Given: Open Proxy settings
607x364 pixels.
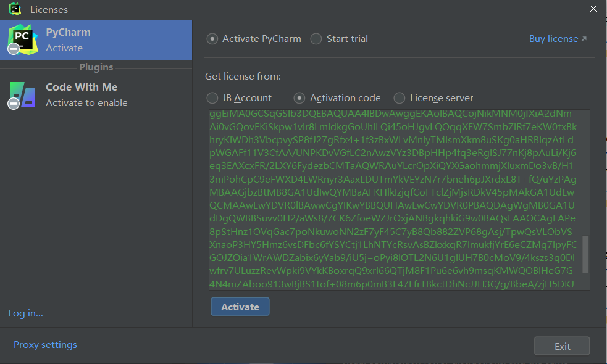Looking at the screenshot, I should point(45,345).
